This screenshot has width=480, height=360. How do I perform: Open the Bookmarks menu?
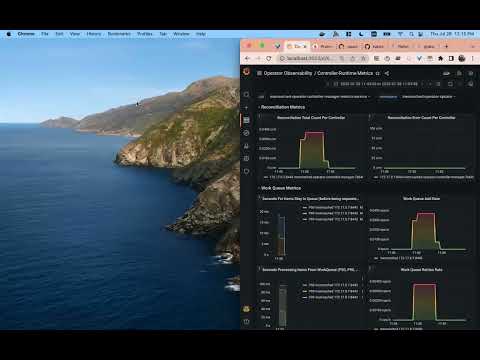119,34
